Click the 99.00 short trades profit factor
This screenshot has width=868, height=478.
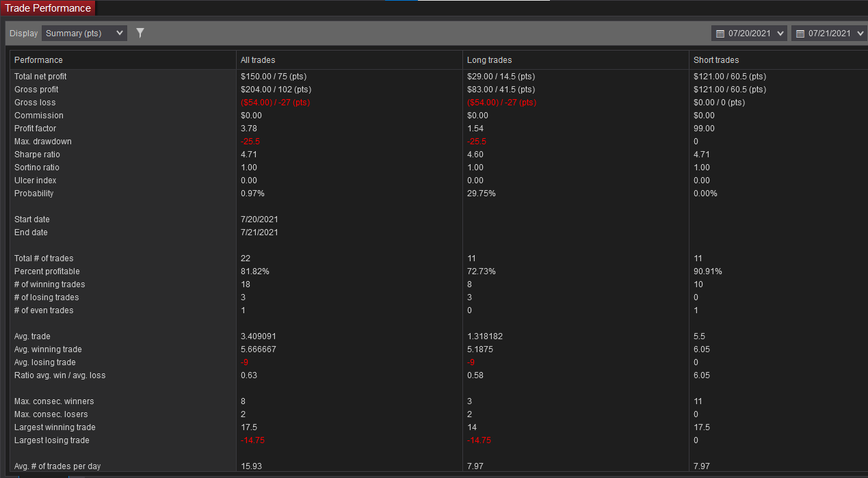tap(704, 129)
